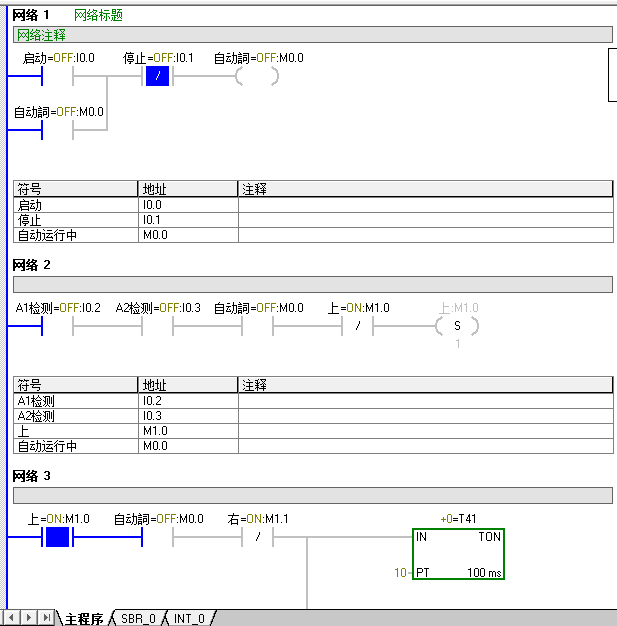Select the M0.0 output coil in network 1
Viewport: 617px width, 626px height.
[257, 76]
